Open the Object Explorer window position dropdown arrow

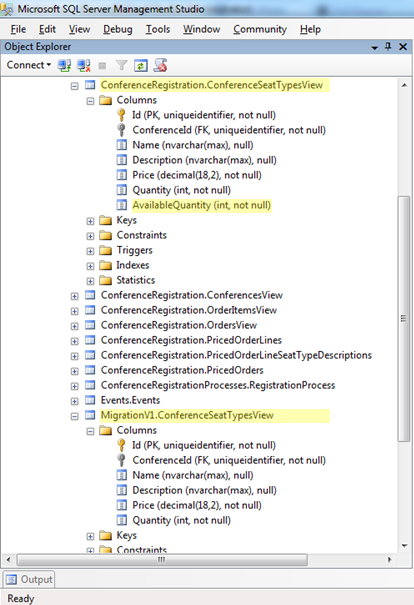[x=374, y=47]
